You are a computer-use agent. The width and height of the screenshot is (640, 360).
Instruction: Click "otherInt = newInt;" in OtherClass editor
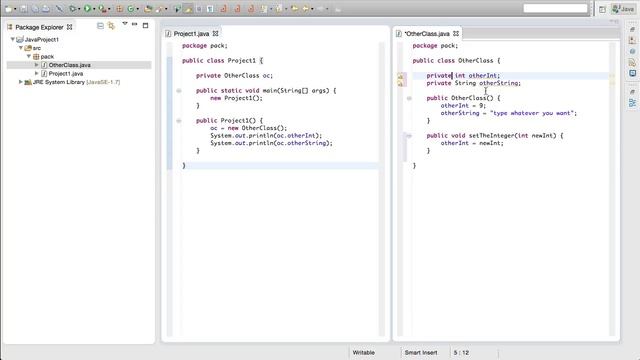[x=472, y=143]
